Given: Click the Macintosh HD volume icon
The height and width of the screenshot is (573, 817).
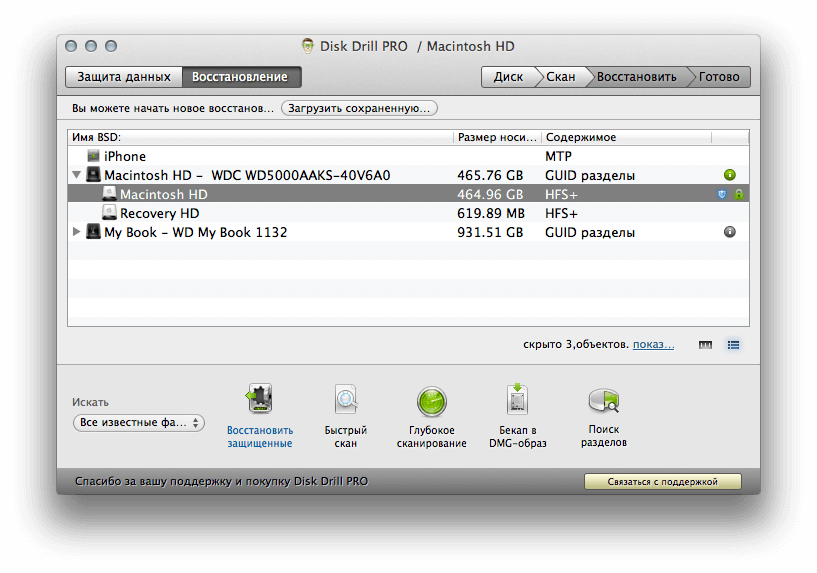Looking at the screenshot, I should coord(109,194).
